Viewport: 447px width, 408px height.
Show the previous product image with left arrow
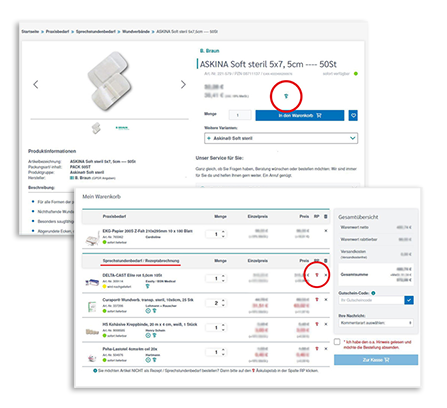(36, 84)
